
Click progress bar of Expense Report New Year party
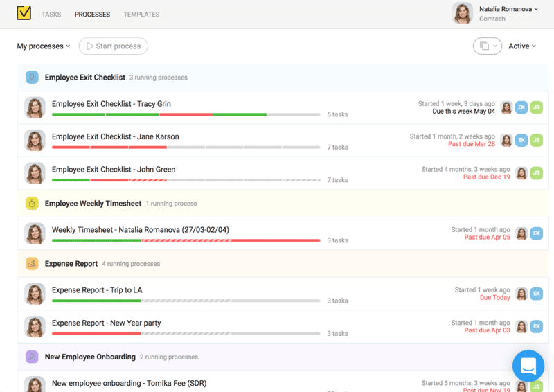pos(186,334)
